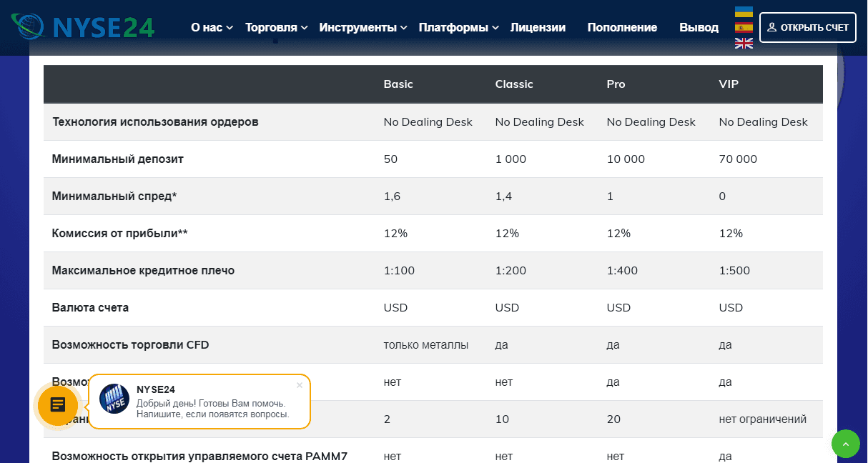Click the green scroll-to-top arrow
The width and height of the screenshot is (868, 463).
[845, 444]
